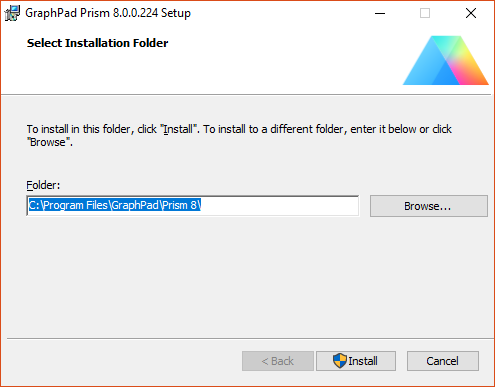Viewport: 495px width, 387px height.
Task: Cancel the GraphPad Prism setup
Action: [x=443, y=361]
